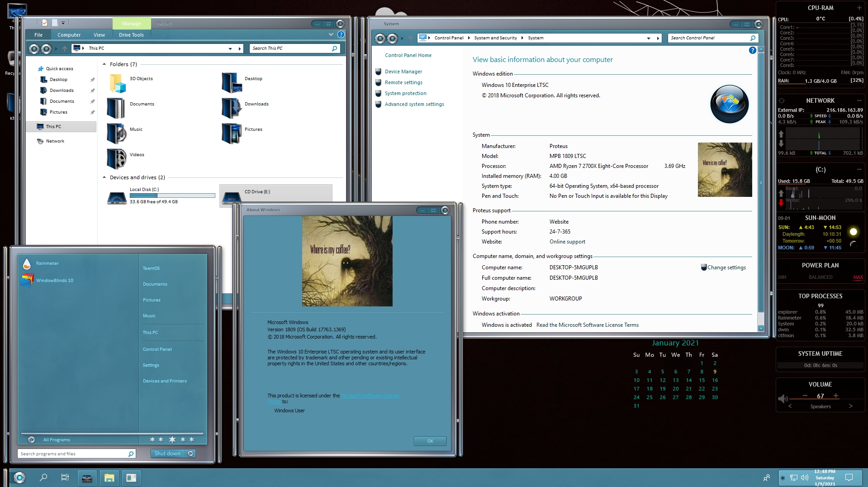Expand the This PC address bar history dropdown
This screenshot has width=868, height=487.
coord(230,48)
